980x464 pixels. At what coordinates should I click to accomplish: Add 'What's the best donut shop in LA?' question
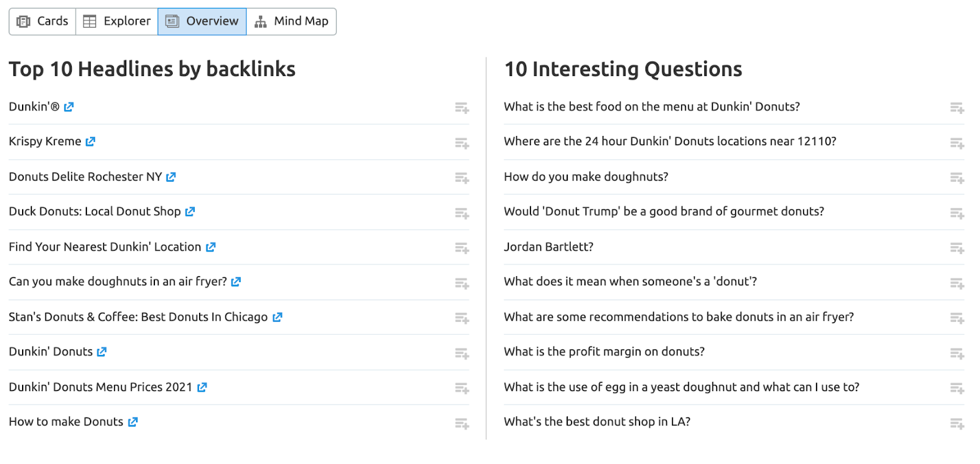pos(957,424)
